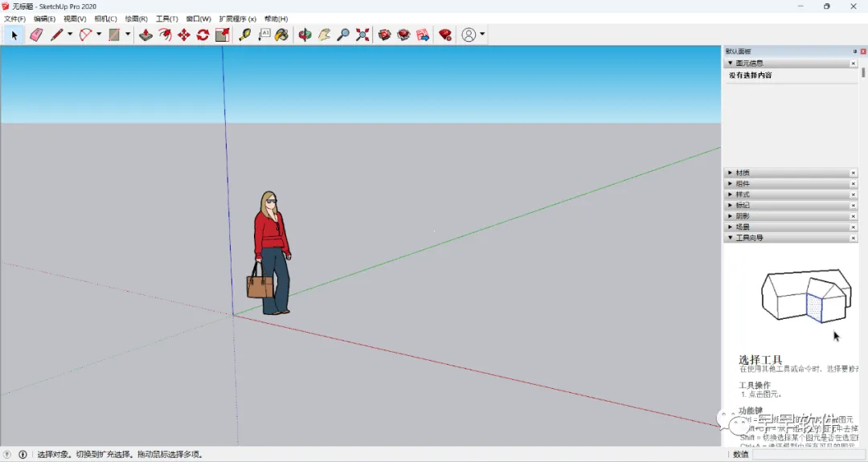This screenshot has width=868, height=462.
Task: Close the 场景 panel section
Action: (853, 227)
